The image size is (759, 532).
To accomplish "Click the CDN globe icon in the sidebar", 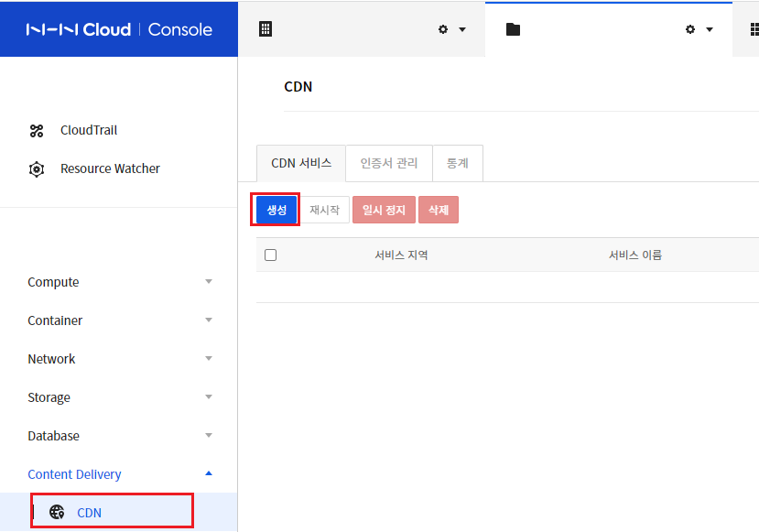I will pos(57,512).
